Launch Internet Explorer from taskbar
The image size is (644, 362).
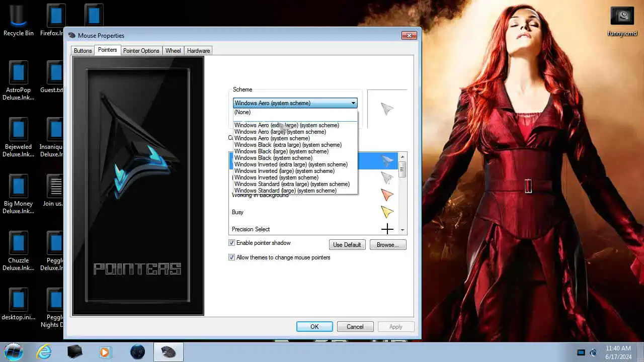(44, 352)
